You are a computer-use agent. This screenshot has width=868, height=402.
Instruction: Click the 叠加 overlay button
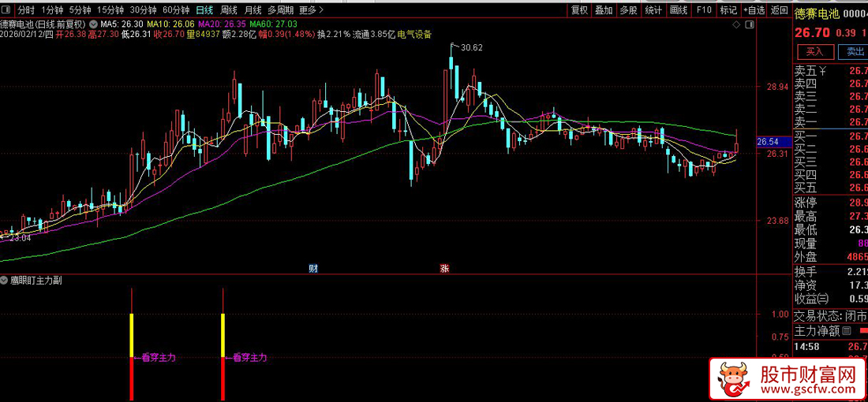[x=604, y=10]
